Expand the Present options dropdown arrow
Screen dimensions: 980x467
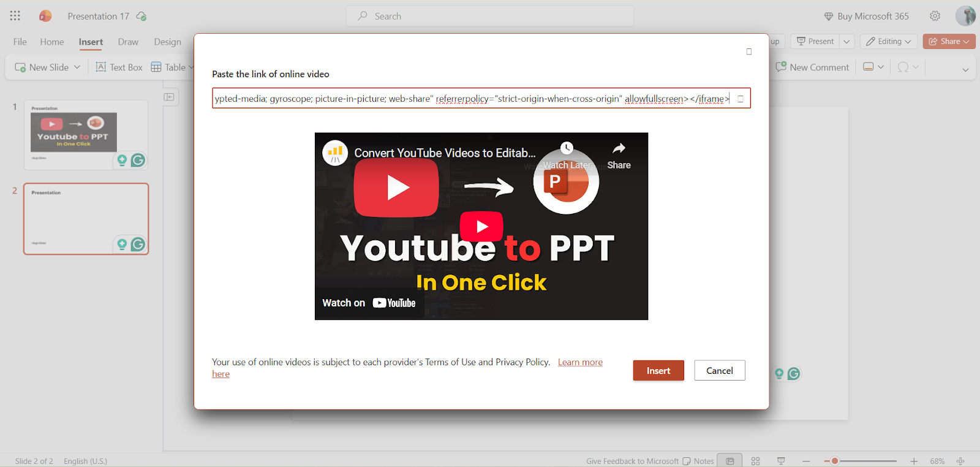click(x=846, y=42)
